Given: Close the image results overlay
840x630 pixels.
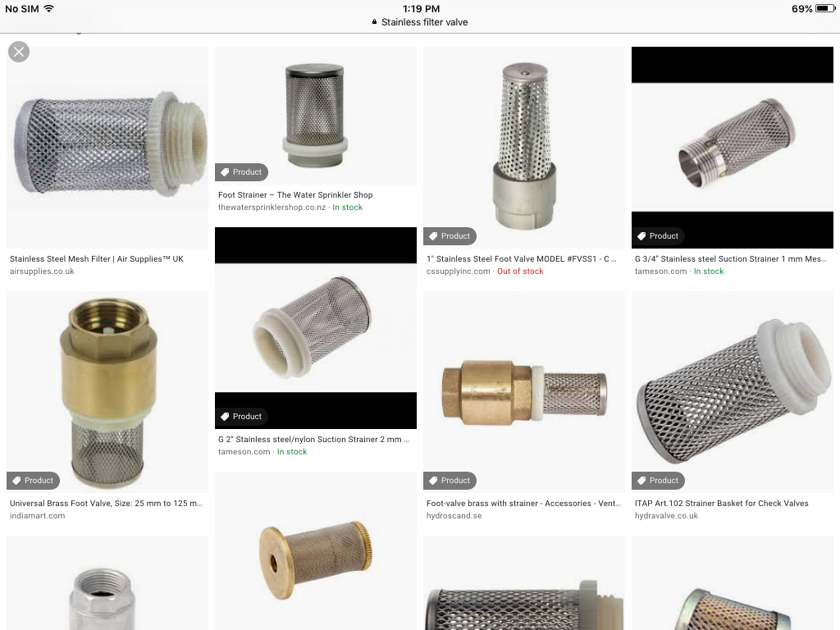Looking at the screenshot, I should point(19,52).
